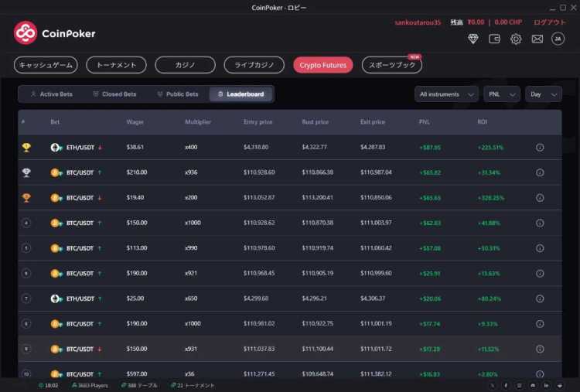Click the JA language selector icon

pyautogui.click(x=558, y=39)
